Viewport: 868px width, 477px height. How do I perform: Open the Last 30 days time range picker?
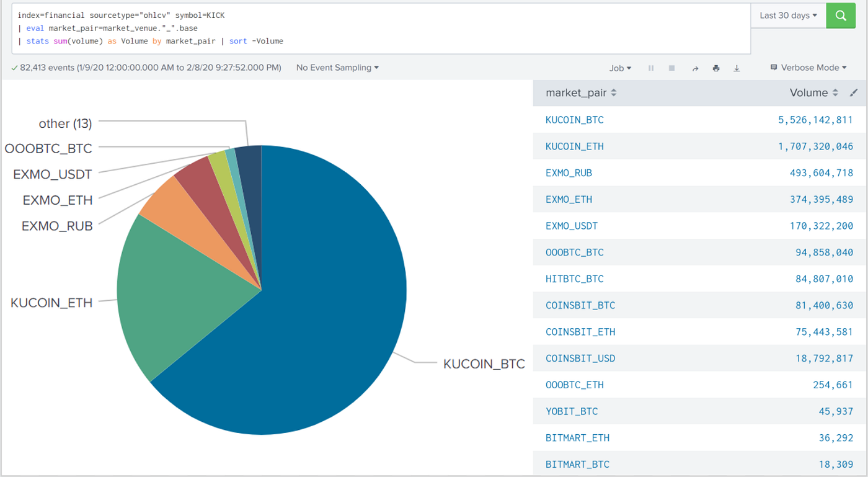click(788, 16)
